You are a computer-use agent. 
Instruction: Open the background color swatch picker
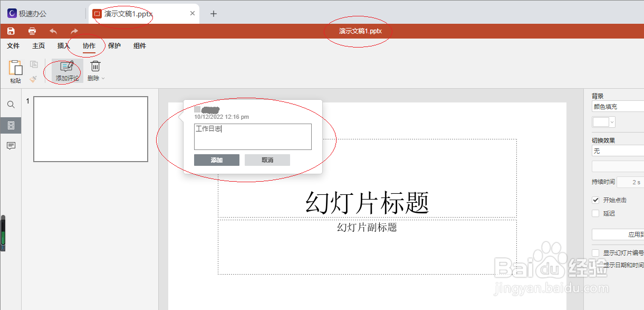(603, 121)
